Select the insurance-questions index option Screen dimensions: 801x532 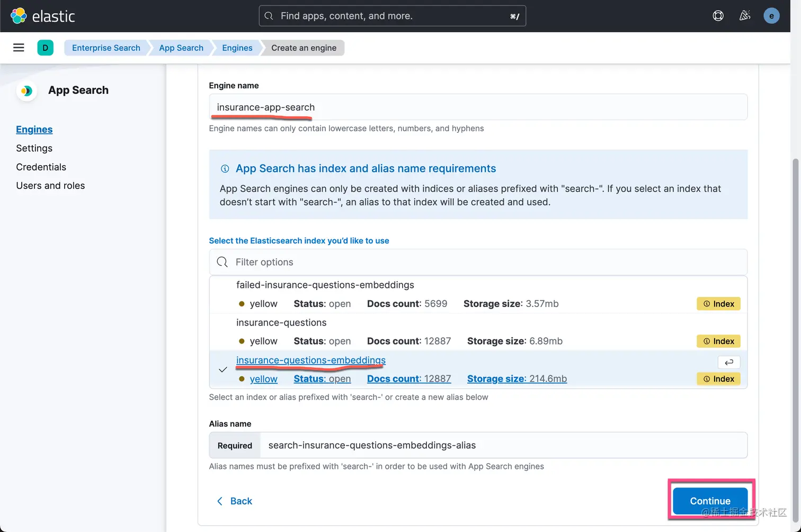(x=281, y=323)
